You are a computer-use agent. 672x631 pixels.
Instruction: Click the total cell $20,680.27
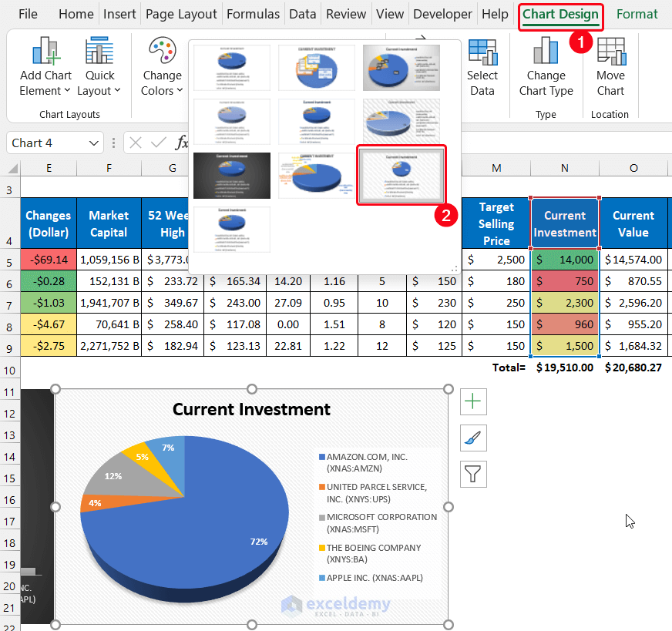click(633, 368)
